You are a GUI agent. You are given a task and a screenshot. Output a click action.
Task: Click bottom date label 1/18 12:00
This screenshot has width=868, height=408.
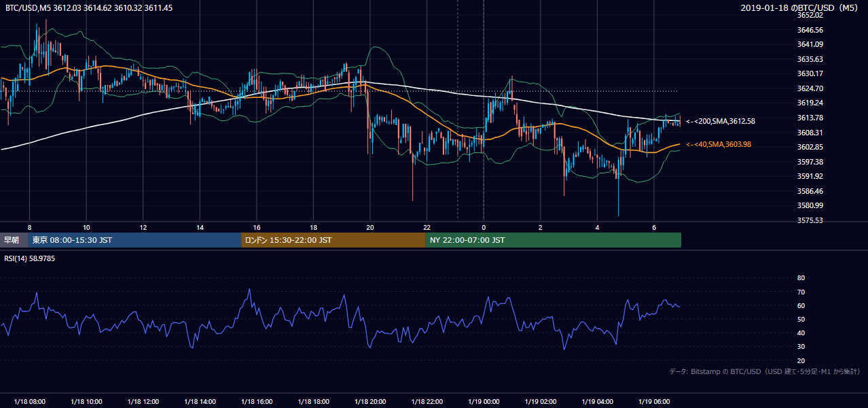(x=143, y=401)
